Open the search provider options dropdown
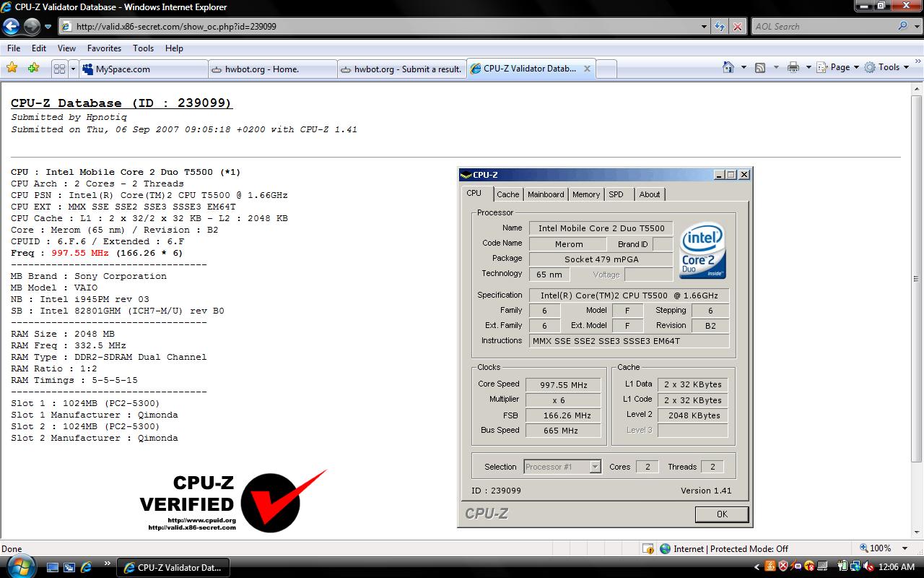Viewport: 924px width, 578px height. [916, 27]
